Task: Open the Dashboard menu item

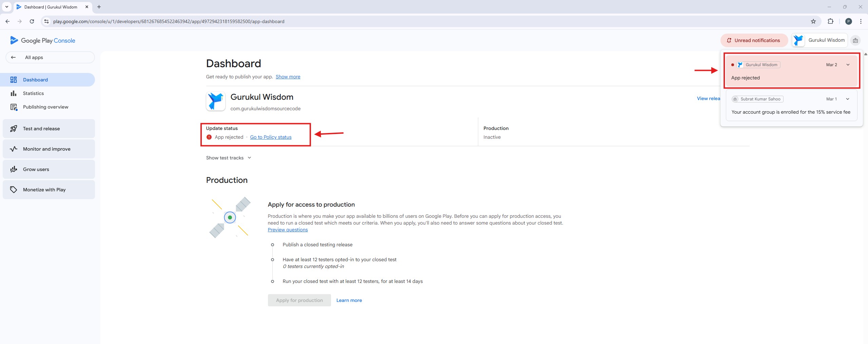Action: 35,80
